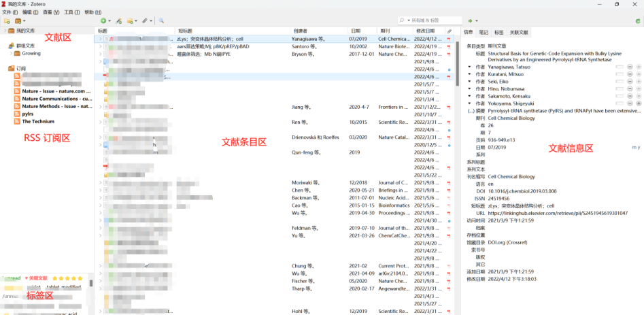Sort items by 创建者 column header
The image size is (644, 315).
pyautogui.click(x=318, y=31)
